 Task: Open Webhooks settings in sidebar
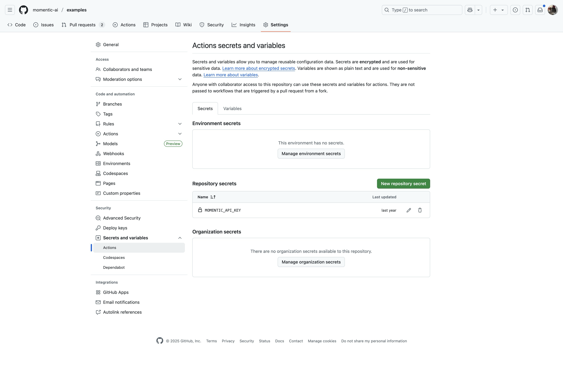139,154
